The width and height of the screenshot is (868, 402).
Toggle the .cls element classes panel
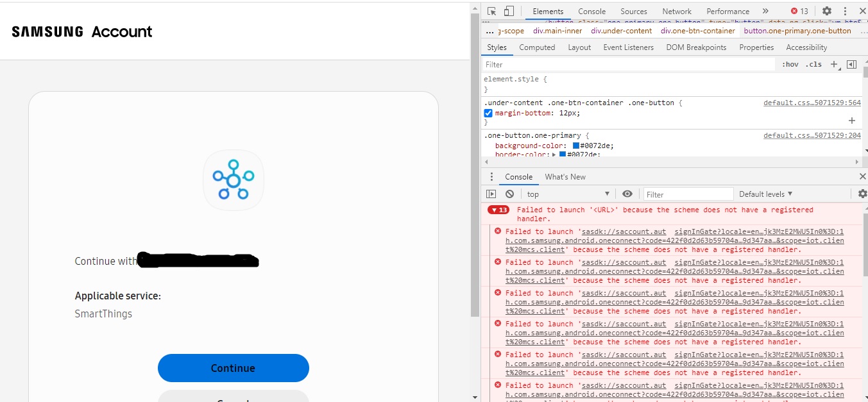tap(813, 64)
